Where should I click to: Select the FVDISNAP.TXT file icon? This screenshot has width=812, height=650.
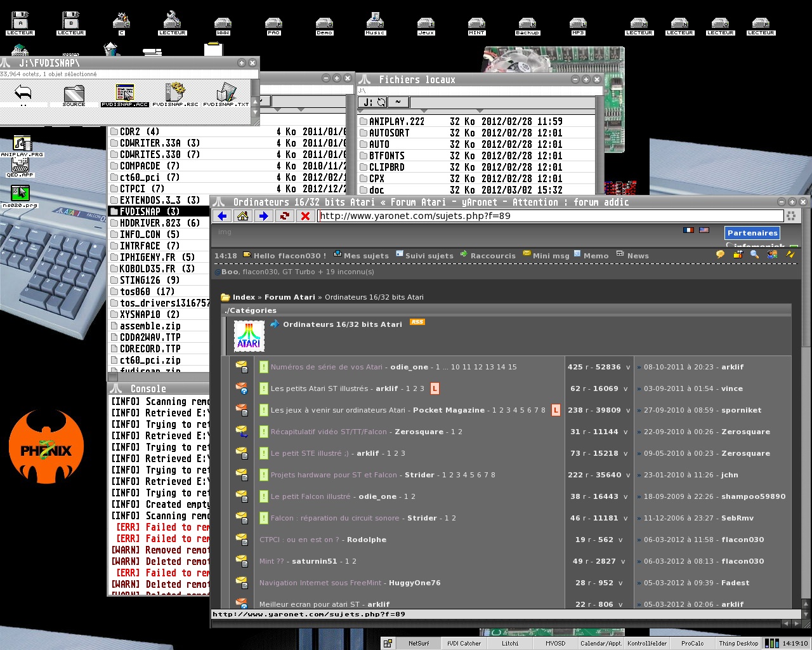click(x=226, y=96)
